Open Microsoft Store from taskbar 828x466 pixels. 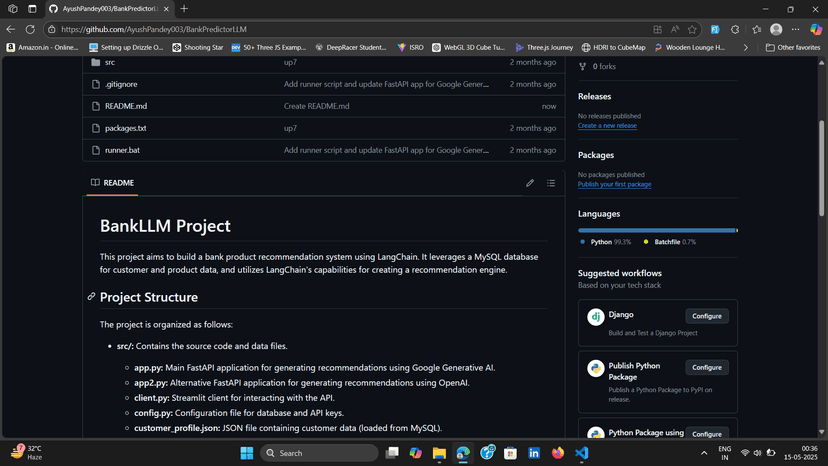pyautogui.click(x=510, y=453)
